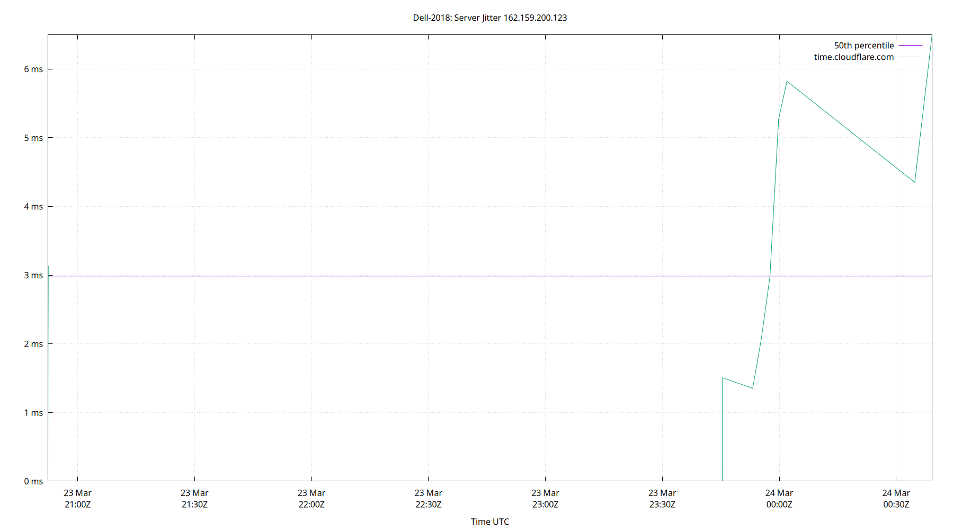This screenshot has width=980, height=530.
Task: Click the Time UTC axis title
Action: coord(490,522)
